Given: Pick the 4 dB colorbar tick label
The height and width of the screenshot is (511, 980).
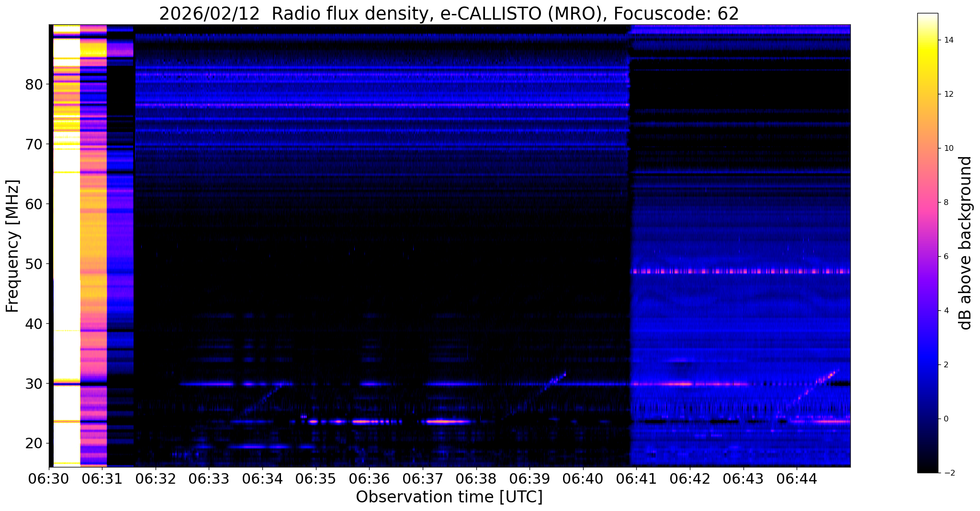Looking at the screenshot, I should (946, 311).
